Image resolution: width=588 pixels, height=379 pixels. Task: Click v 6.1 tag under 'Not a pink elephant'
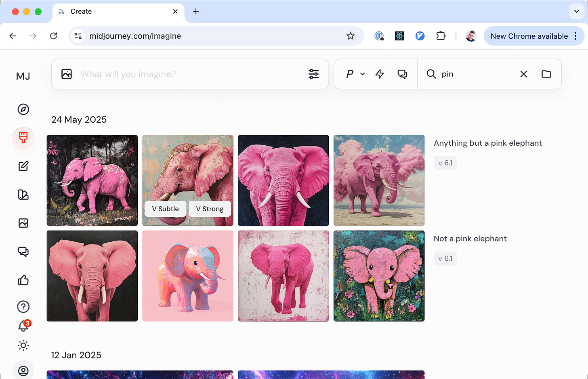pyautogui.click(x=445, y=259)
